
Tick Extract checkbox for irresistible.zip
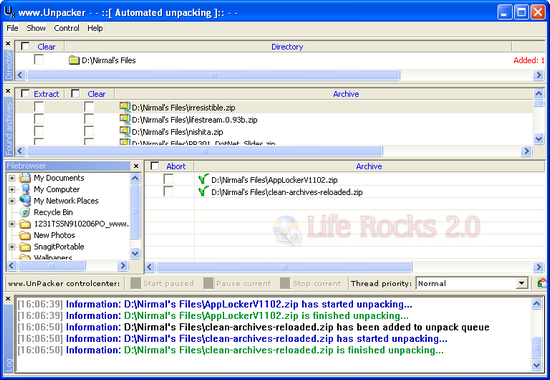pos(39,107)
